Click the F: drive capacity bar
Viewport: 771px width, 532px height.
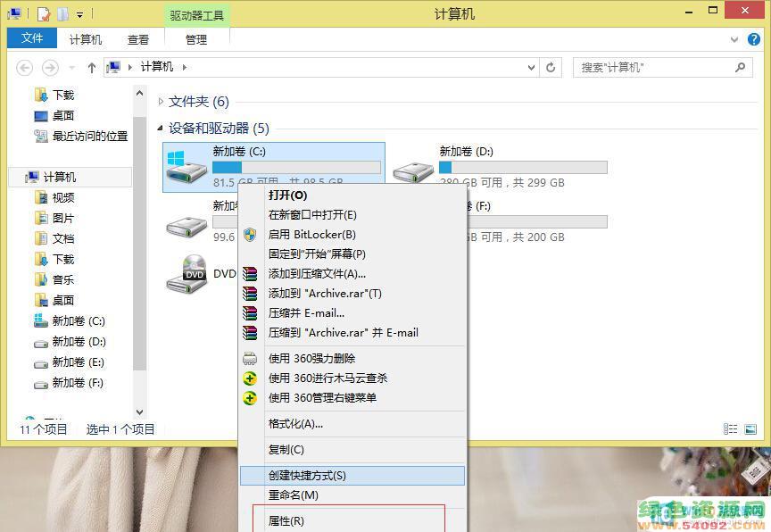[x=537, y=221]
